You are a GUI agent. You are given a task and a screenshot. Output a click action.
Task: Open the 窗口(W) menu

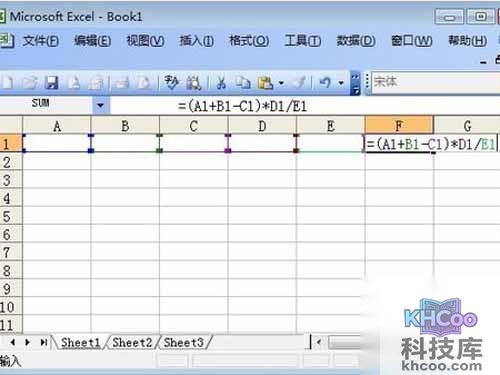click(x=411, y=41)
